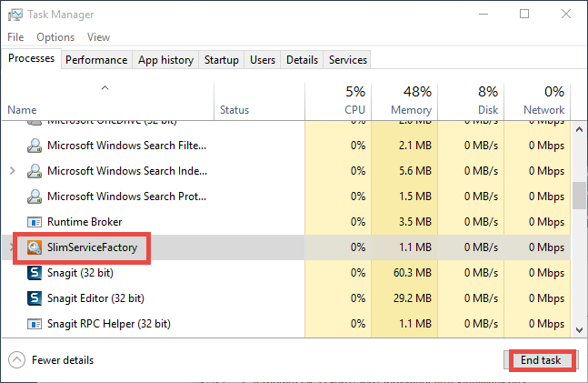Image resolution: width=588 pixels, height=383 pixels.
Task: Open the Options menu
Action: tap(55, 37)
